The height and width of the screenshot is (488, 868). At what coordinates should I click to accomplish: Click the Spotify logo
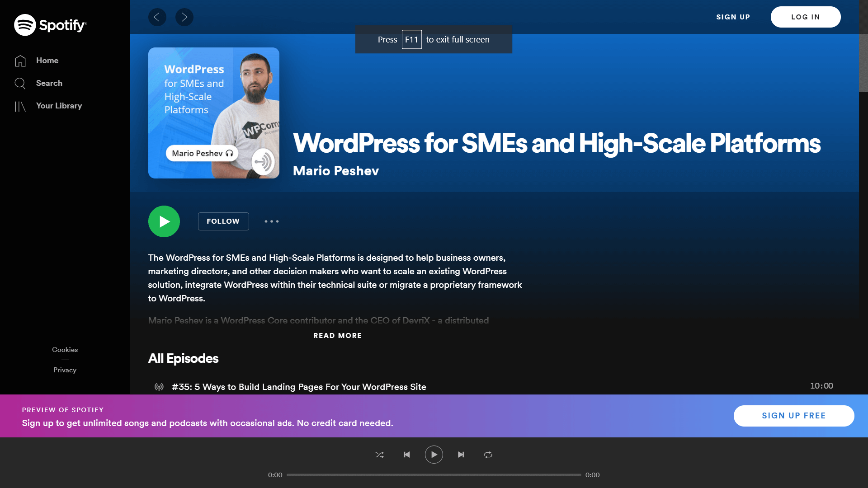pyautogui.click(x=50, y=25)
